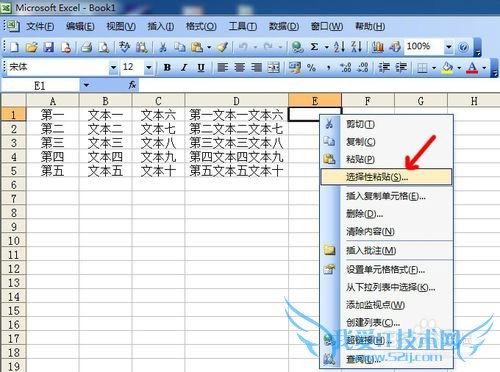Click the Cut scissors icon in the toolbar
Screen dimensions: 500x372
[x=163, y=47]
